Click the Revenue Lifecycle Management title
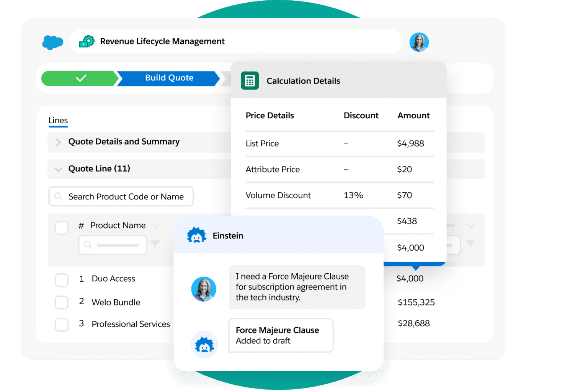588x392 pixels. coord(162,41)
